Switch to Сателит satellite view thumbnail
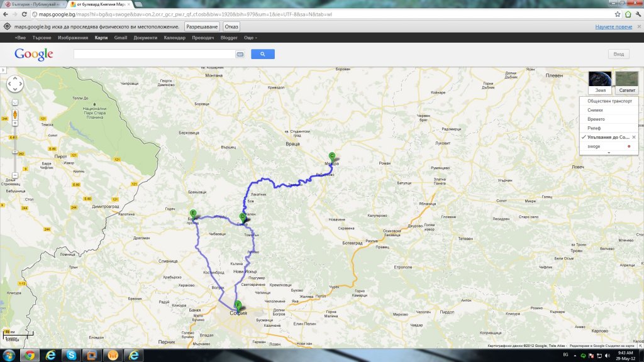 (627, 82)
